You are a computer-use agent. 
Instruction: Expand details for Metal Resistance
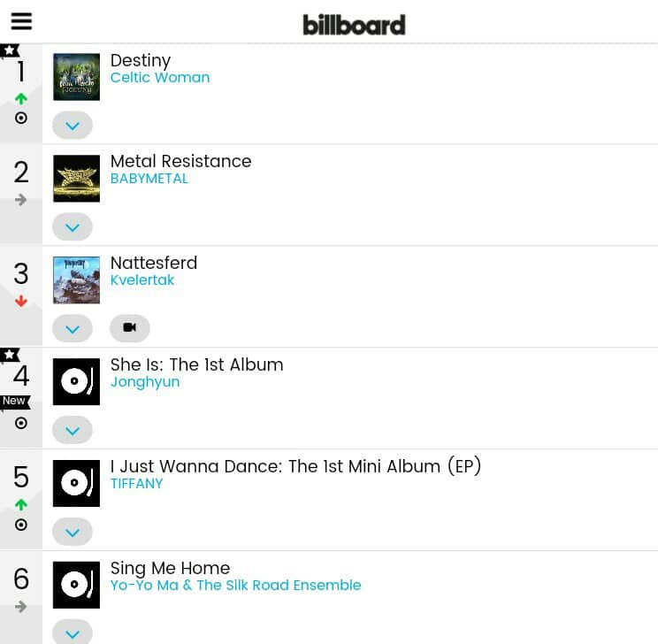tap(73, 227)
